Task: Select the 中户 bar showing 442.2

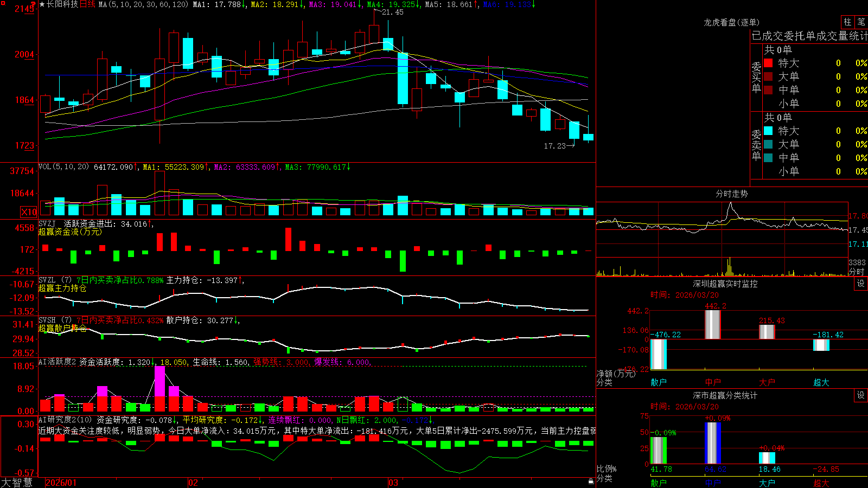Action: (713, 324)
